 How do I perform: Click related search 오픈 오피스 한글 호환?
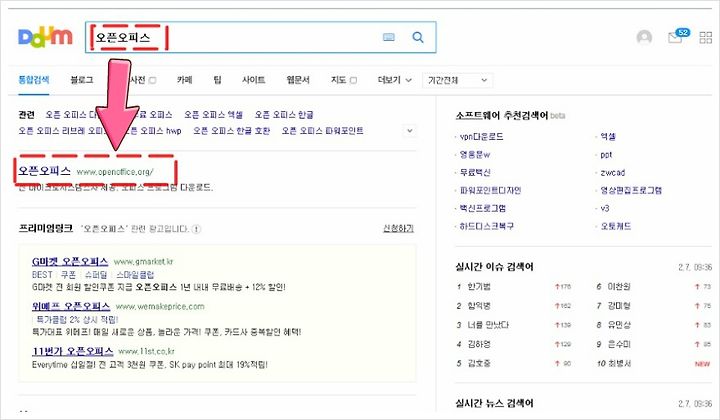[231, 131]
